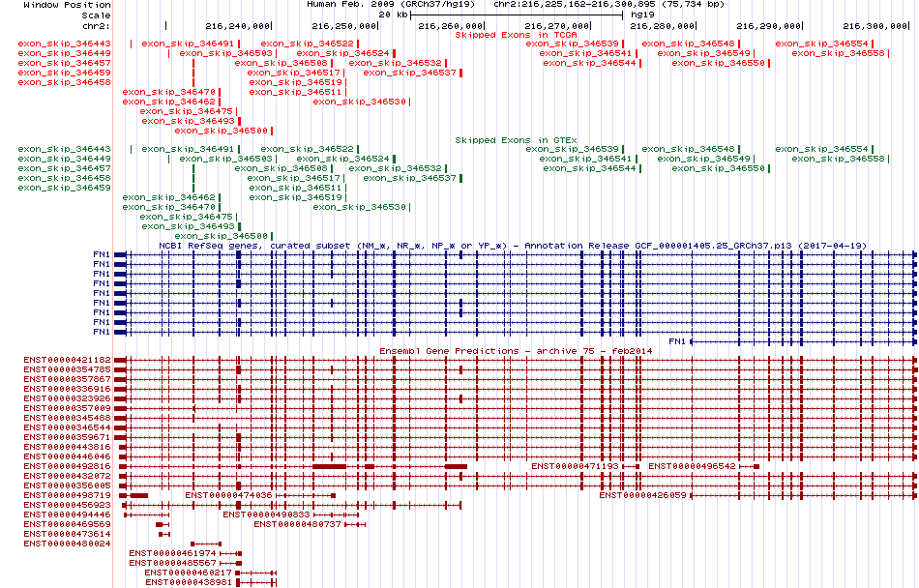Open the Skipped Exons in TCGA track title

[x=516, y=35]
